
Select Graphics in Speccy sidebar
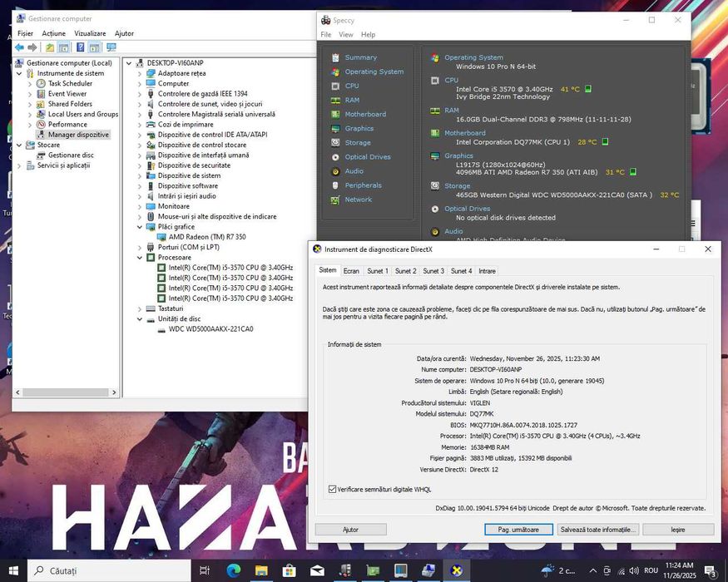click(359, 129)
